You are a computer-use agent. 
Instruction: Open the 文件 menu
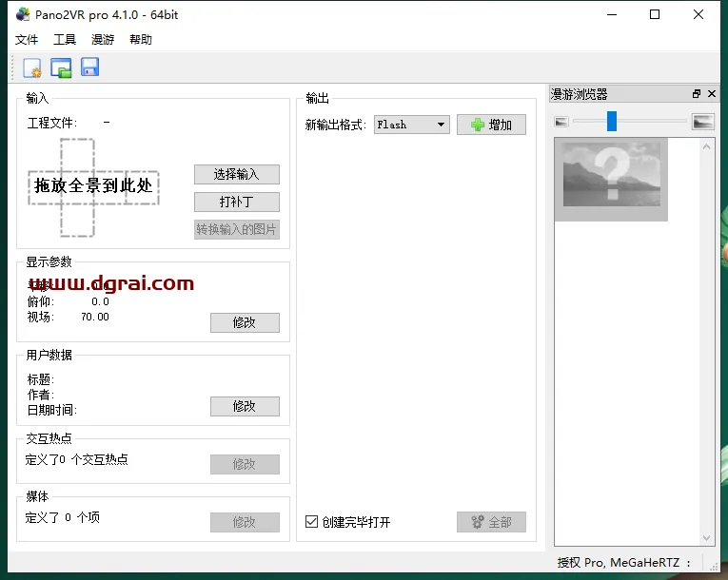click(27, 39)
